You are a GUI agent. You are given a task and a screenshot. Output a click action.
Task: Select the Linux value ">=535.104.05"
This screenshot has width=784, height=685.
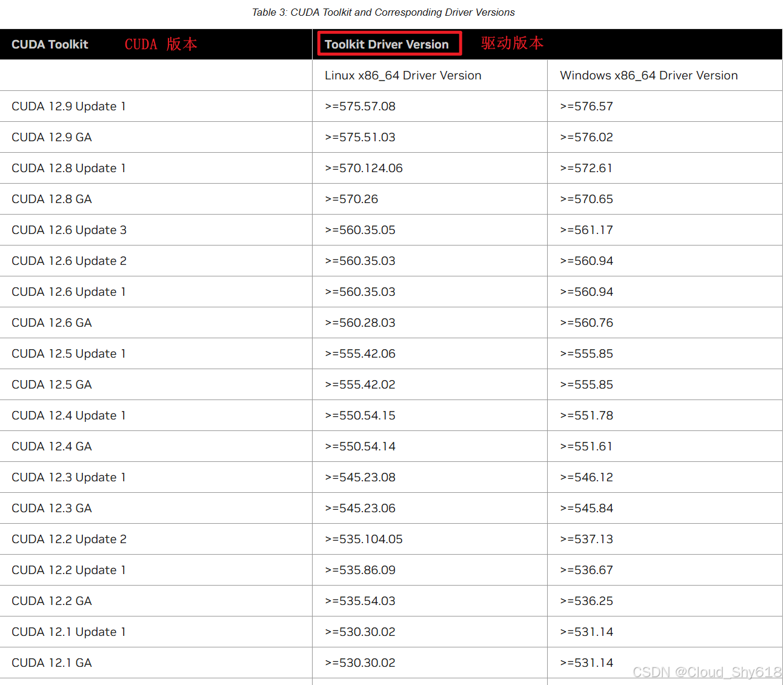364,539
